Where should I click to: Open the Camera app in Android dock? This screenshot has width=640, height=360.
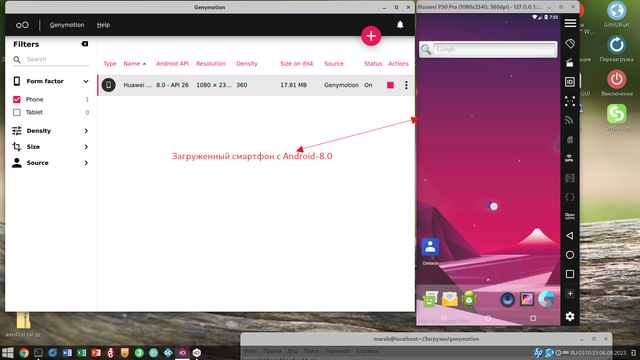(x=546, y=299)
